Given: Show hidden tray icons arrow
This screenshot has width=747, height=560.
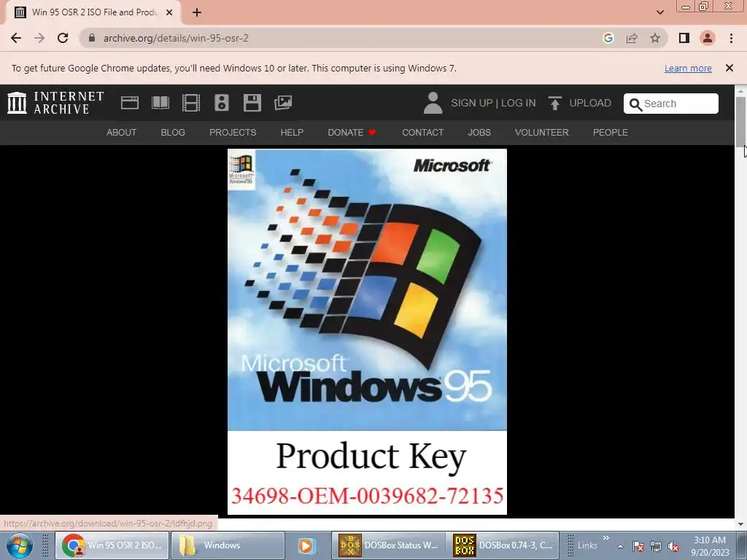Looking at the screenshot, I should 620,546.
